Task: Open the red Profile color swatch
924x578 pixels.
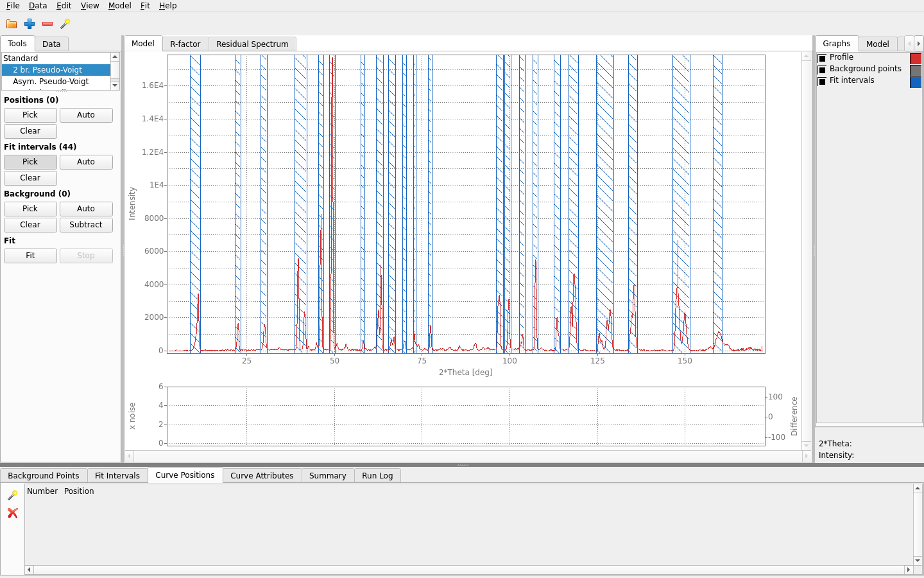Action: coord(916,58)
